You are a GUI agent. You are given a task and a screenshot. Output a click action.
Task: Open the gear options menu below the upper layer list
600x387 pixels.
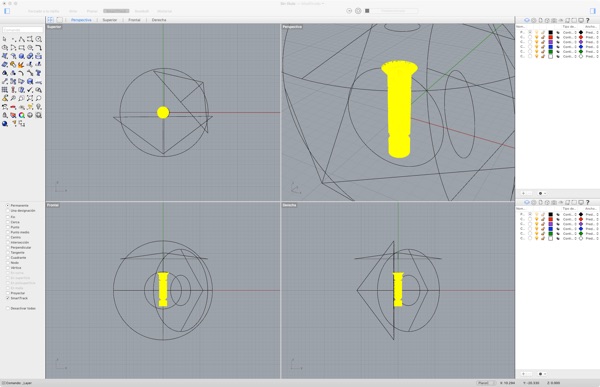click(542, 193)
